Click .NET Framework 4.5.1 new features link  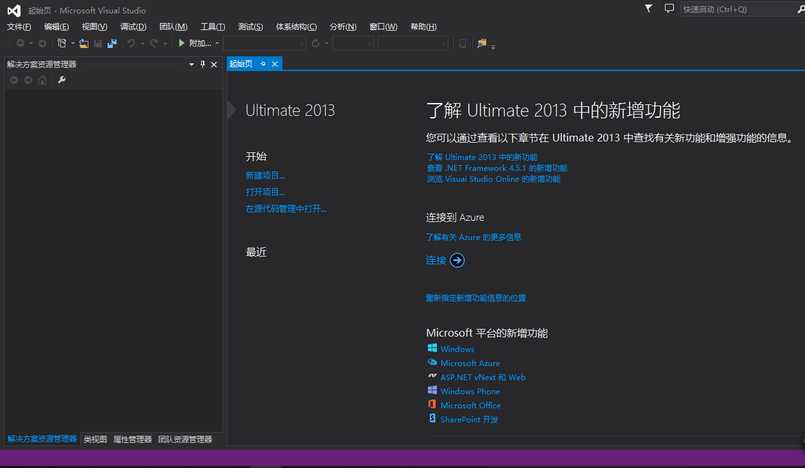click(x=497, y=168)
